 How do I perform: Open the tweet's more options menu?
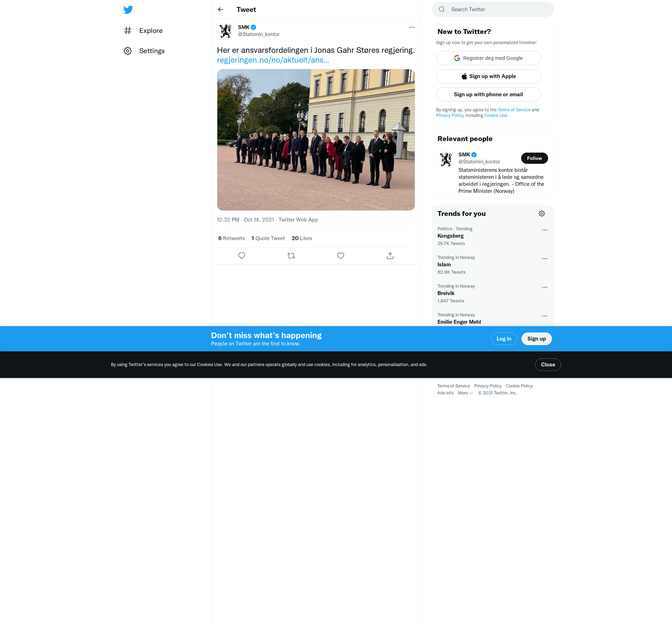click(x=412, y=27)
